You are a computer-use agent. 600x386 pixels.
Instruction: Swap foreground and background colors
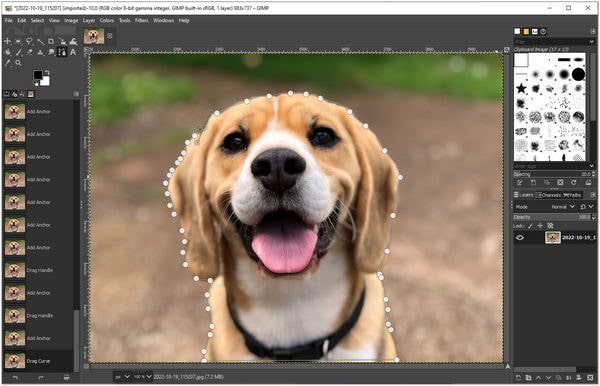pyautogui.click(x=47, y=72)
